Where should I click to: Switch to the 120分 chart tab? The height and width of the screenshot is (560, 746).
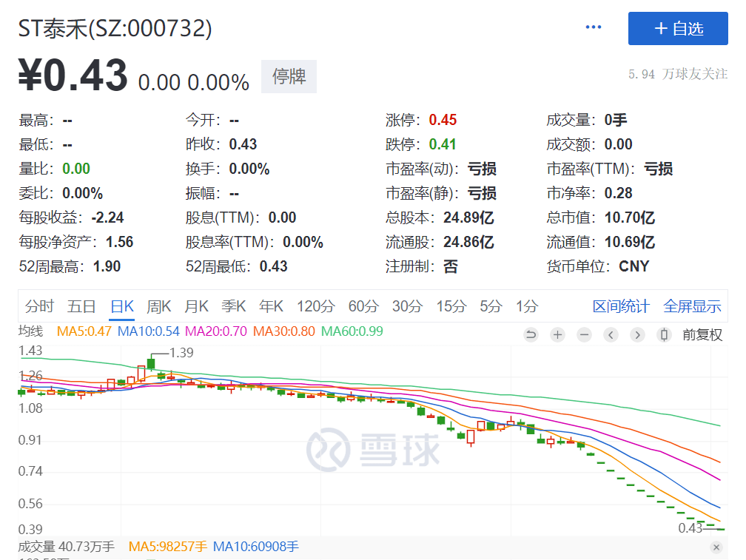coord(316,306)
